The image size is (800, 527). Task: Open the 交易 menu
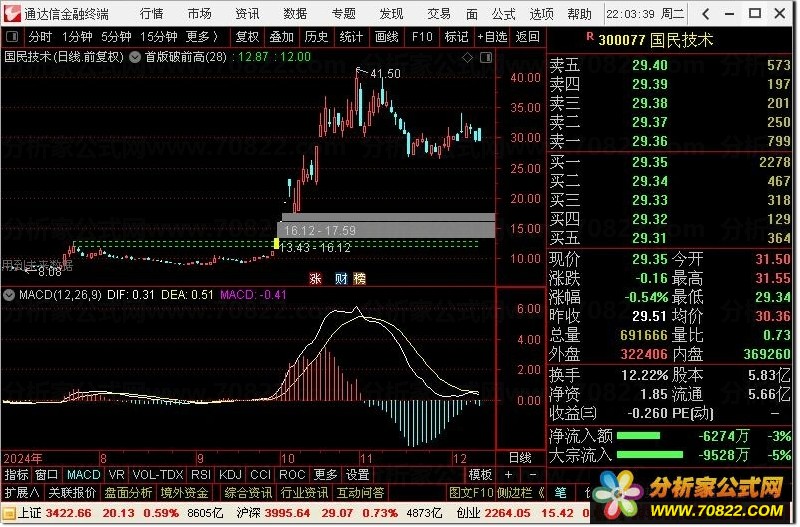[439, 14]
